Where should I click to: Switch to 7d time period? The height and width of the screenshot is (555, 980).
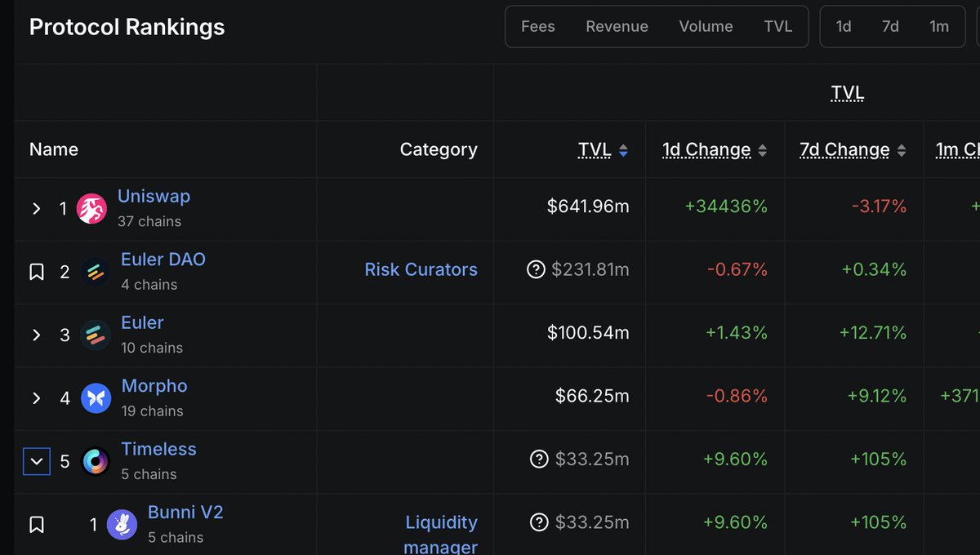point(890,26)
